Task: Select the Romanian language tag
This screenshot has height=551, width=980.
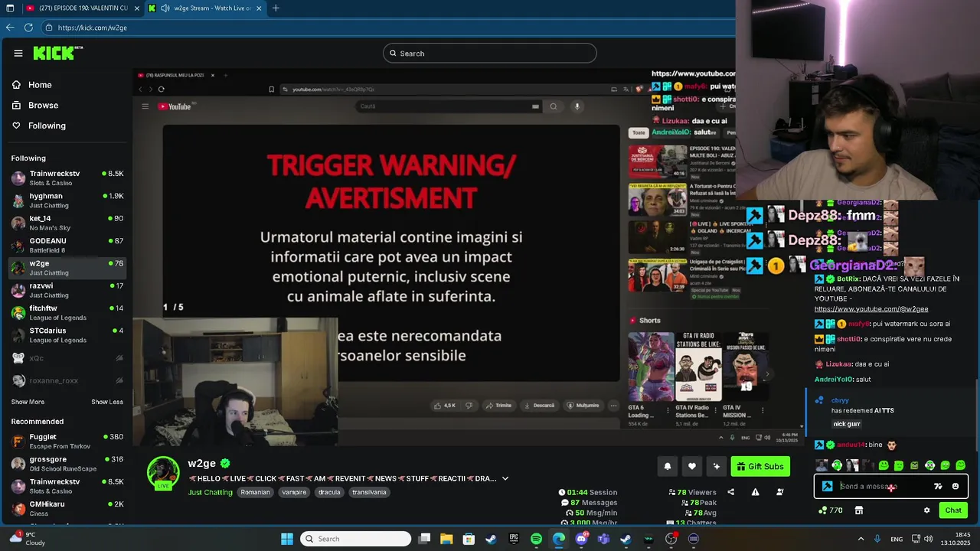Action: click(x=255, y=492)
